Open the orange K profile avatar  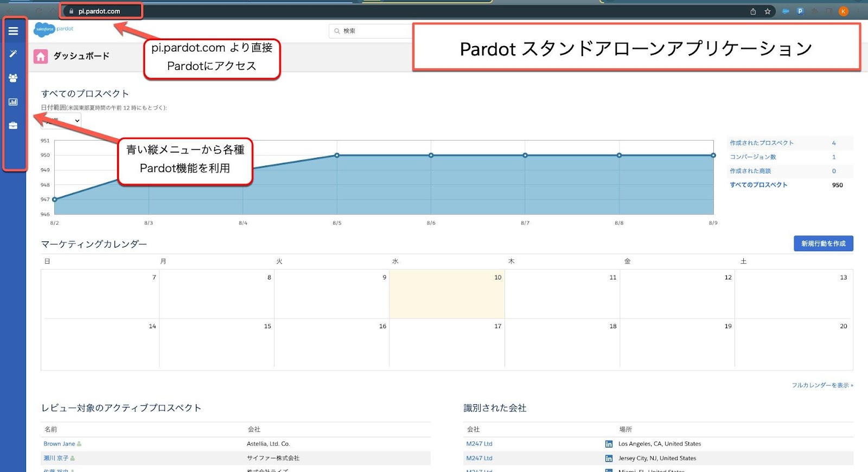tap(843, 11)
